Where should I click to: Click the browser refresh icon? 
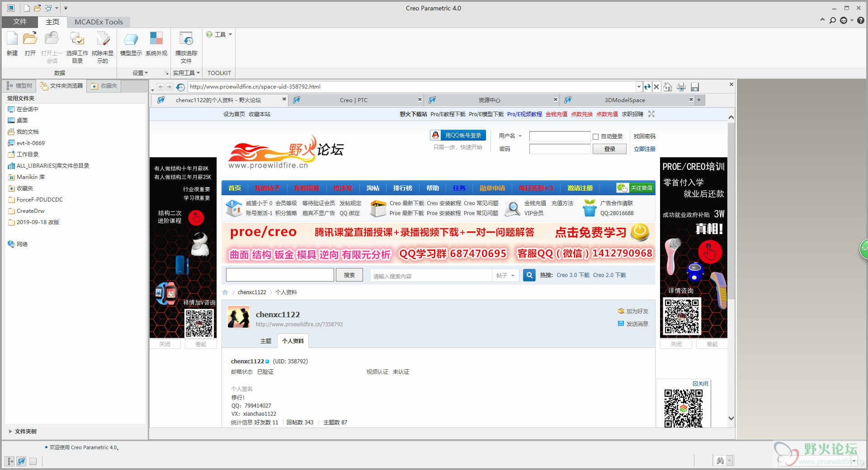tap(647, 87)
